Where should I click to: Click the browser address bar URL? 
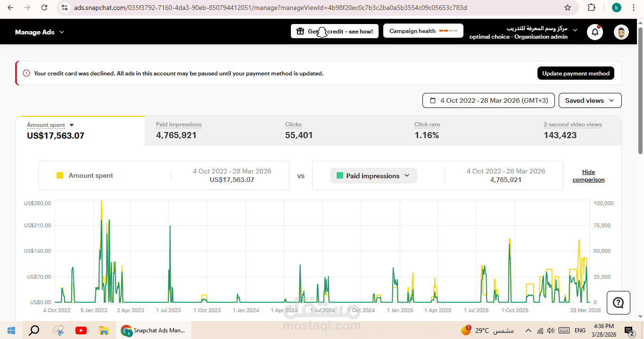[x=271, y=8]
